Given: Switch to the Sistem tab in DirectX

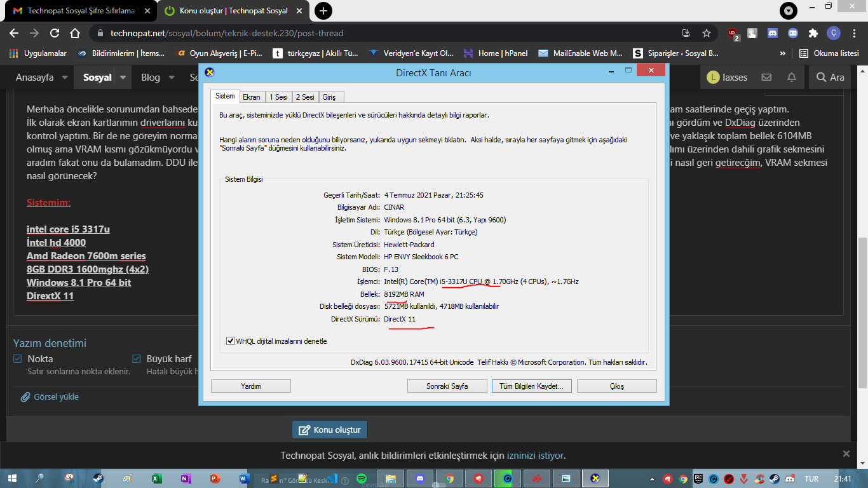Looking at the screenshot, I should [225, 96].
